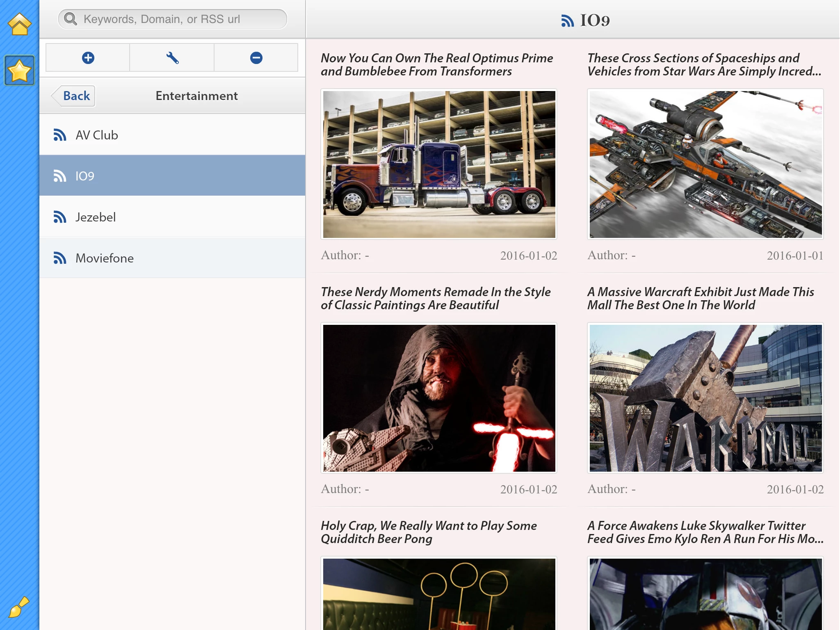Image resolution: width=840 pixels, height=630 pixels.
Task: Open the paintbrush theme icon
Action: 19,607
